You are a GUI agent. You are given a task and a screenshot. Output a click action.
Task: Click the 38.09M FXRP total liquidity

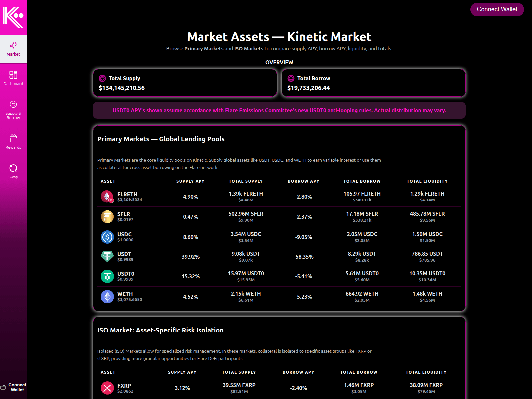click(426, 385)
